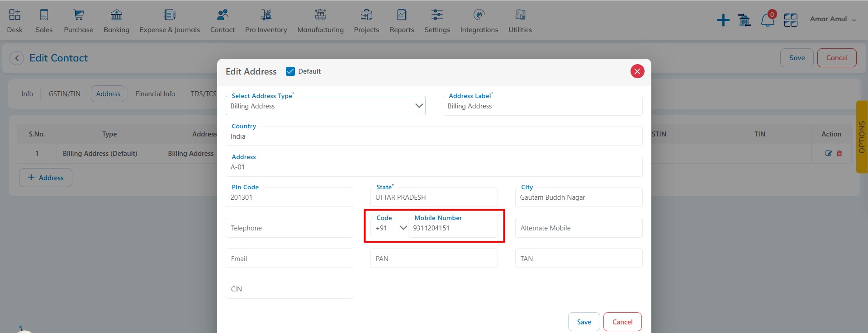Screen dimensions: 868x333
Task: Click the TIN column header
Action: coord(760,134)
